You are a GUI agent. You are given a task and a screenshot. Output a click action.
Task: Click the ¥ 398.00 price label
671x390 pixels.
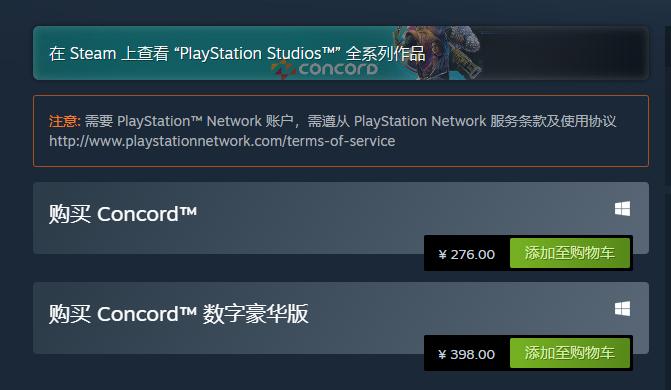tap(466, 354)
